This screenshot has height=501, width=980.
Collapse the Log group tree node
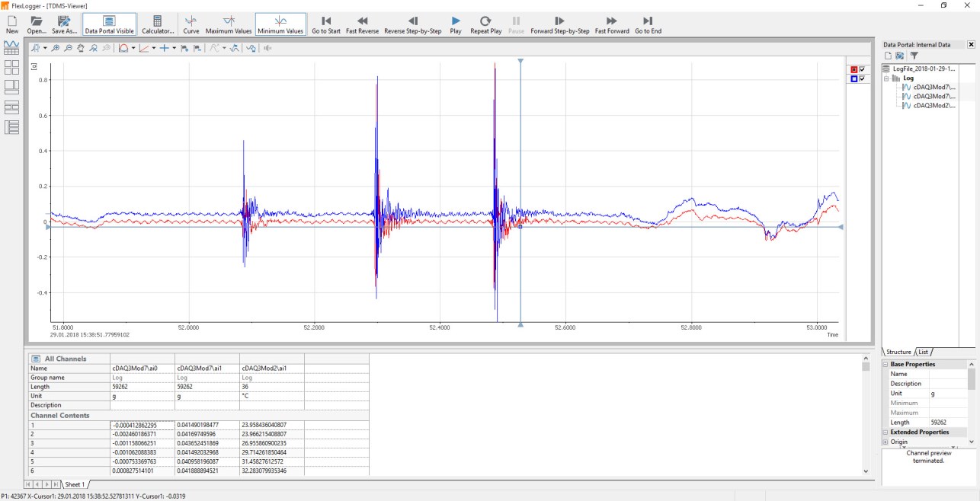pyautogui.click(x=887, y=78)
